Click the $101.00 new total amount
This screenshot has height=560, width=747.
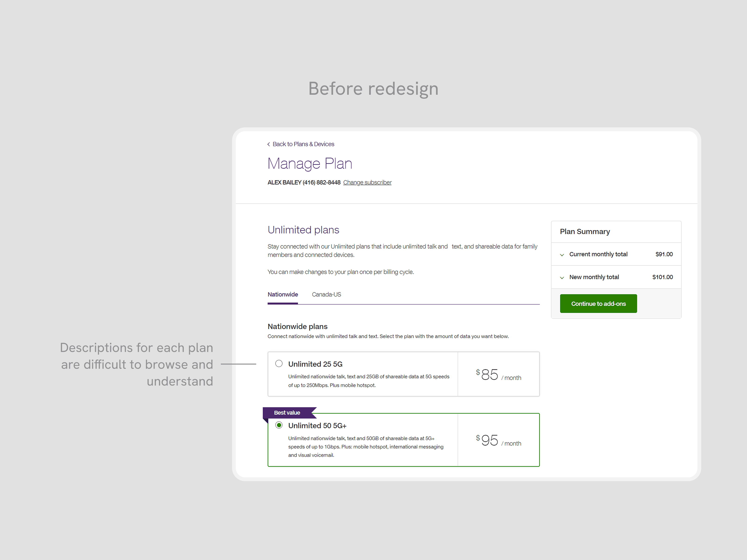point(662,277)
